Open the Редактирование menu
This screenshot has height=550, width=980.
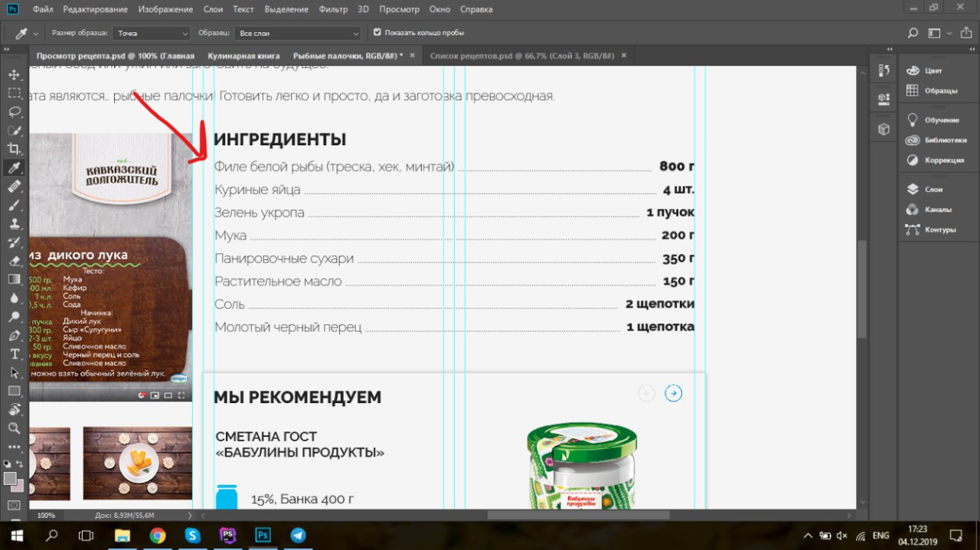pyautogui.click(x=96, y=9)
